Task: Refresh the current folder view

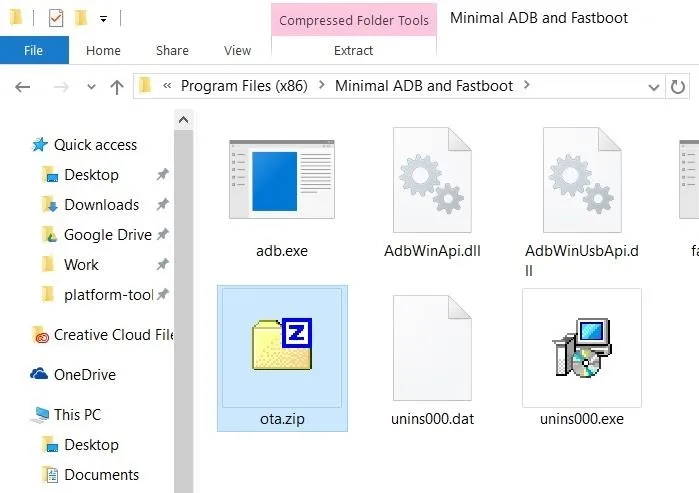Action: 678,86
